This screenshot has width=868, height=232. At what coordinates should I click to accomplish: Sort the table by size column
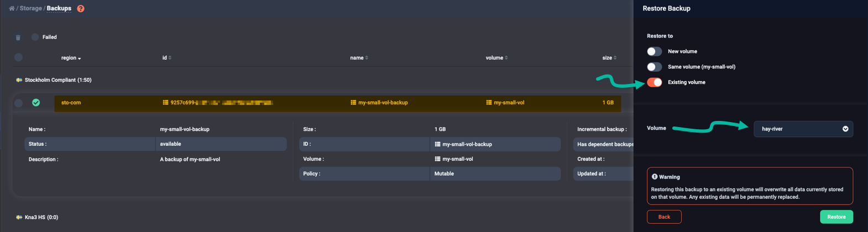(609, 58)
